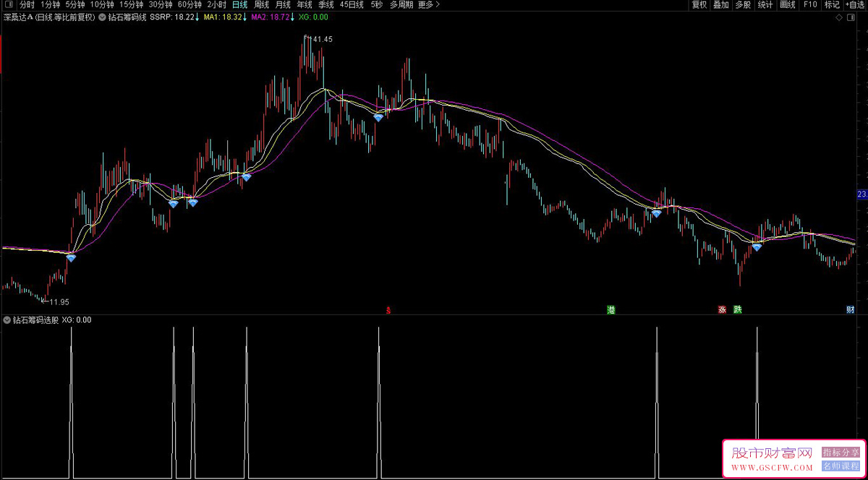Viewport: 868px width, 480px height.
Task: Click the 11.95 low price label
Action: pos(59,301)
